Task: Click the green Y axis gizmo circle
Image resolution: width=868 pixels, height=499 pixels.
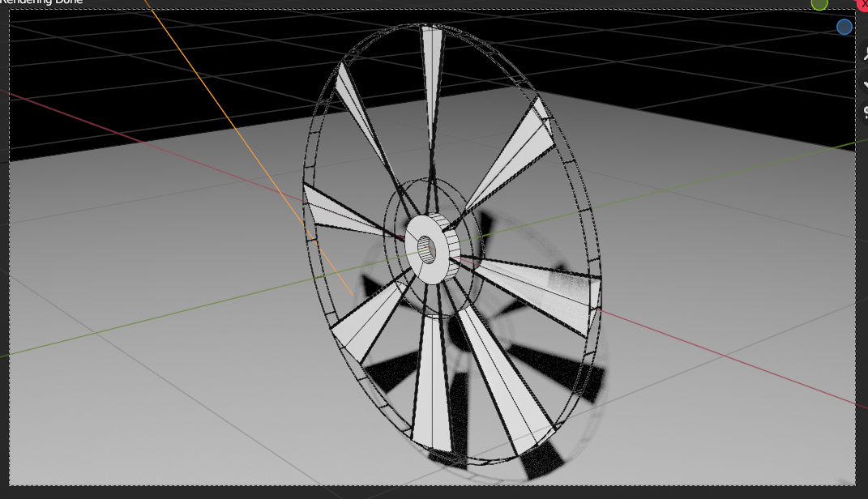Action: pos(819,4)
